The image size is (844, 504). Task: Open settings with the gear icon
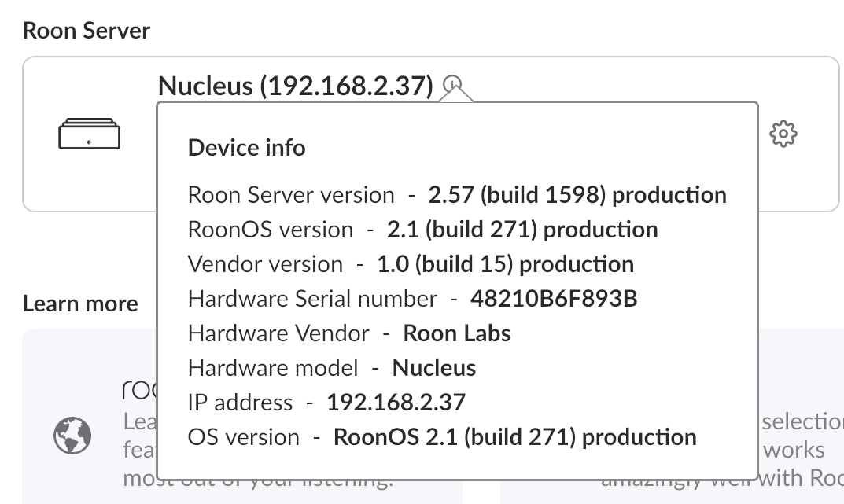[783, 134]
